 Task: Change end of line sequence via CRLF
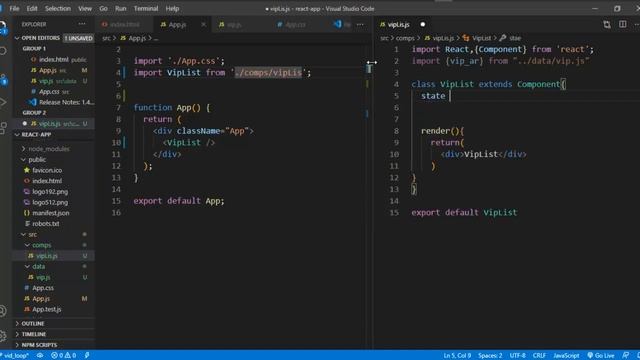point(539,356)
